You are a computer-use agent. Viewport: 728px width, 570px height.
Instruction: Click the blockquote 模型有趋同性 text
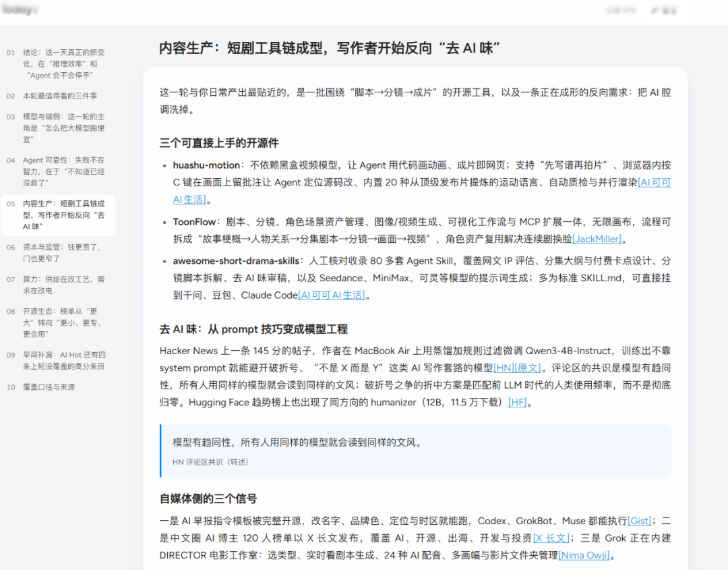(298, 443)
